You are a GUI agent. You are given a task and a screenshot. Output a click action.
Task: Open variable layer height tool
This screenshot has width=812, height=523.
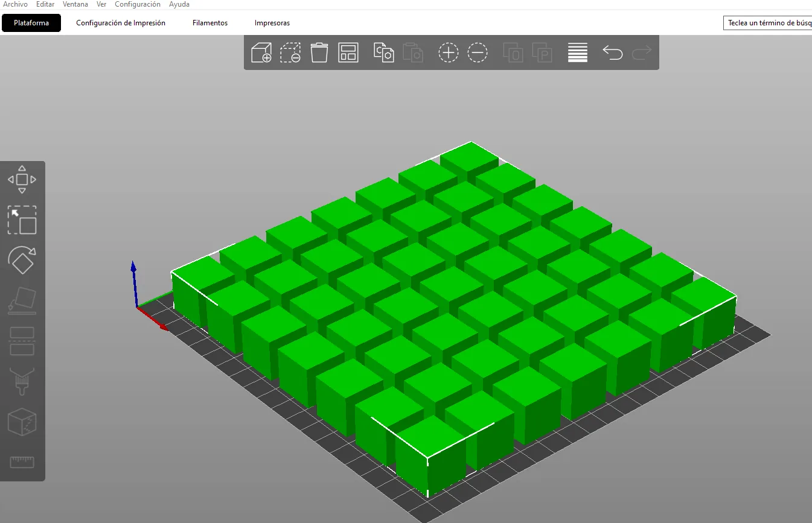578,52
